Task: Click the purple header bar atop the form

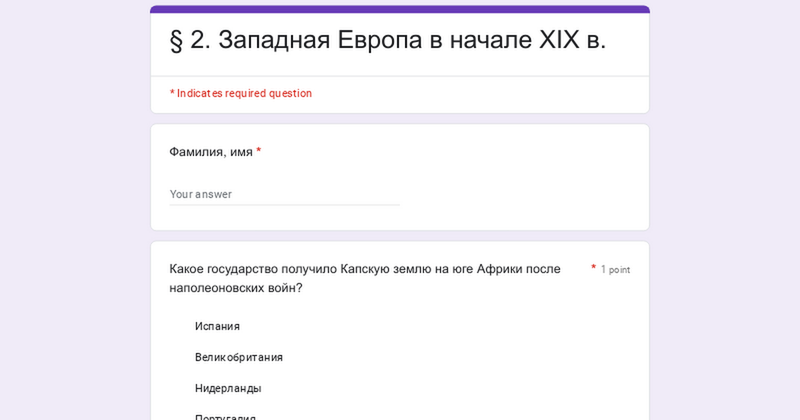Action: [x=400, y=9]
